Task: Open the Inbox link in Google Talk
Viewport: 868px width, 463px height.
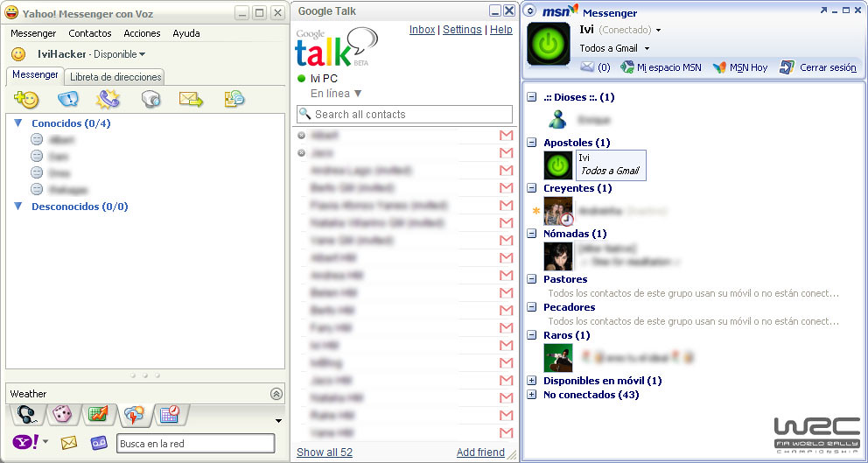Action: tap(422, 30)
